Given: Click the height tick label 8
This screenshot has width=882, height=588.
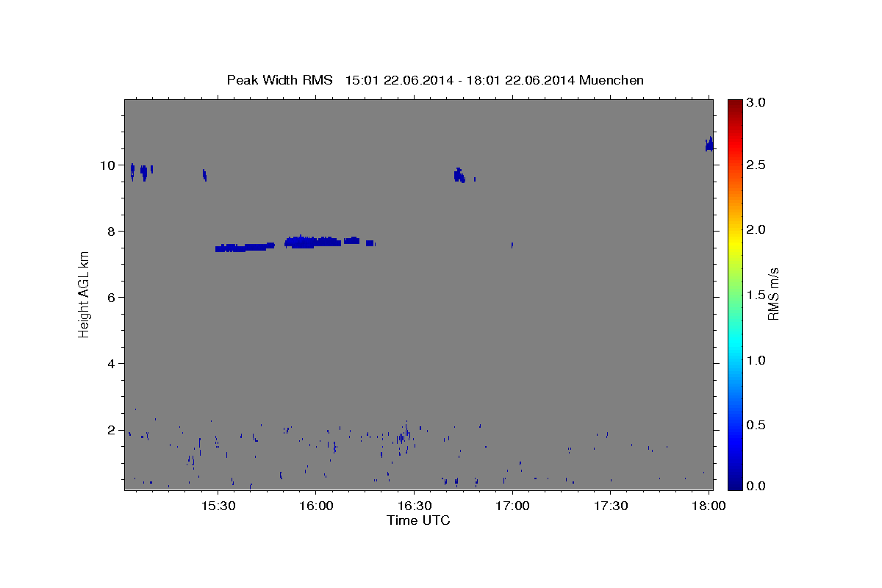Looking at the screenshot, I should click(x=112, y=232).
